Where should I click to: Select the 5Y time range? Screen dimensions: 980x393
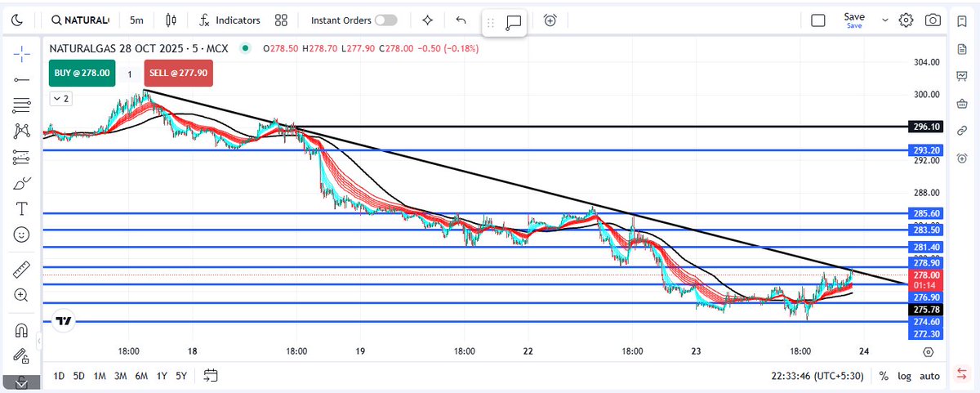181,376
